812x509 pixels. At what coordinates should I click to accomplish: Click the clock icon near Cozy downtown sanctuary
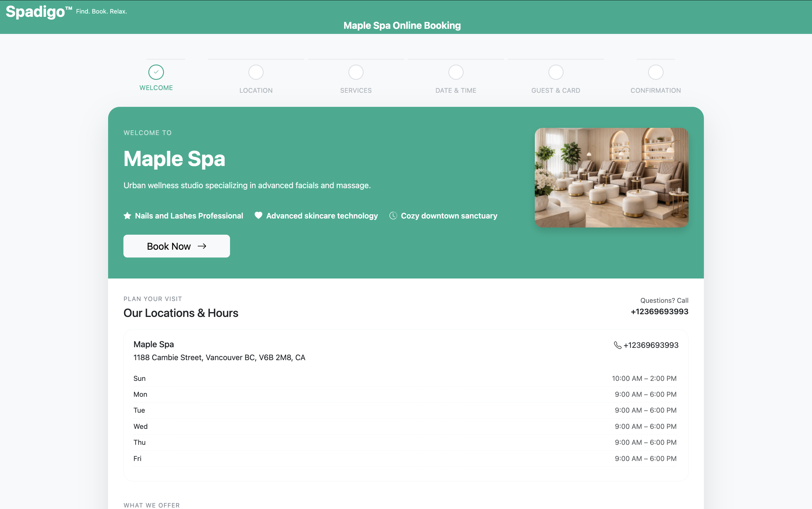point(393,215)
